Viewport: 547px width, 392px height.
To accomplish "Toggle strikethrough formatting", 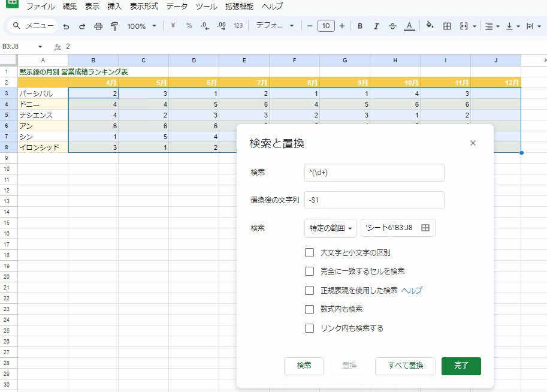I will 392,26.
